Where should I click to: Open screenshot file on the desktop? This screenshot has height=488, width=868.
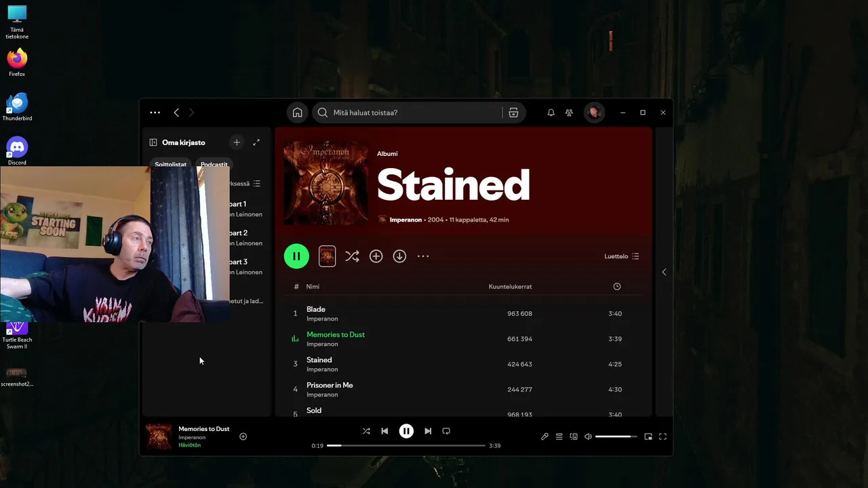tap(17, 377)
